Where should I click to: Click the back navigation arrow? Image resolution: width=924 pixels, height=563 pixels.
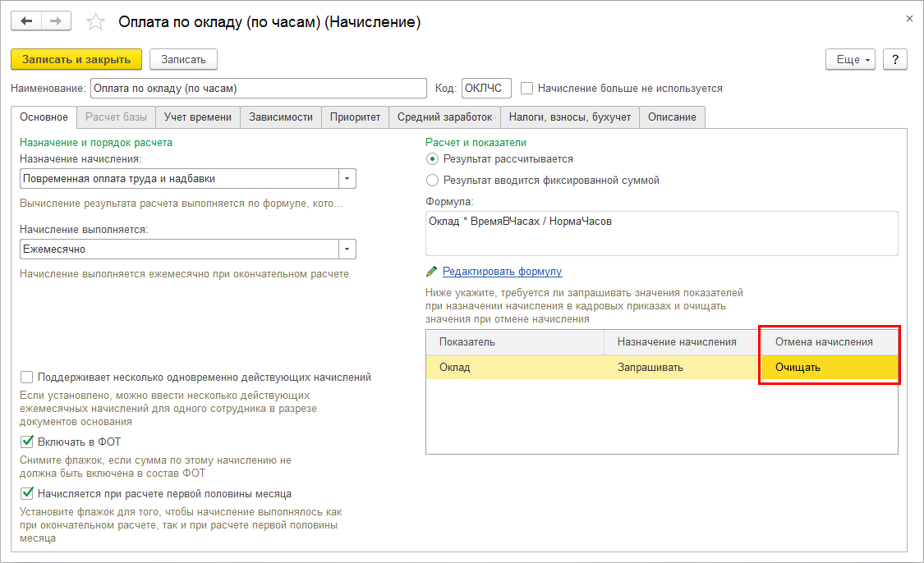[26, 21]
